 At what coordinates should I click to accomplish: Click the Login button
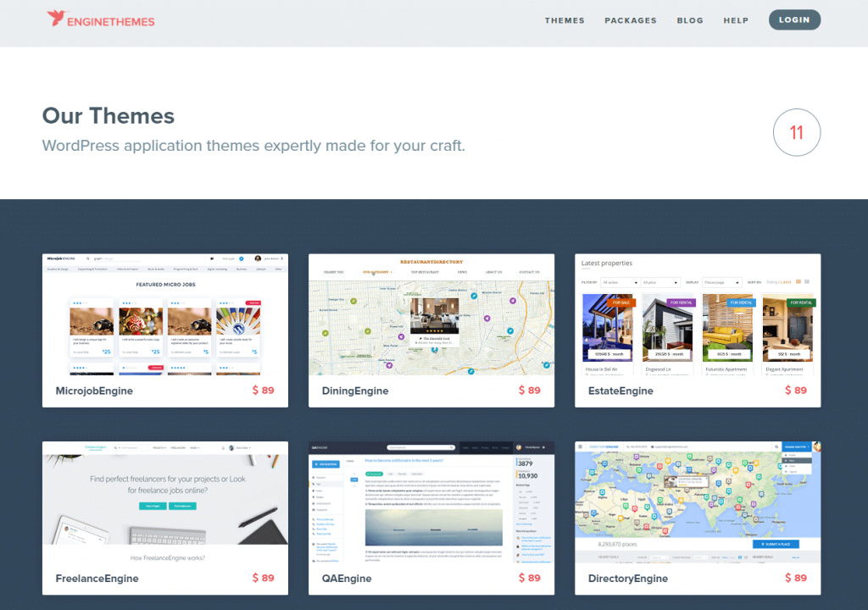coord(794,20)
